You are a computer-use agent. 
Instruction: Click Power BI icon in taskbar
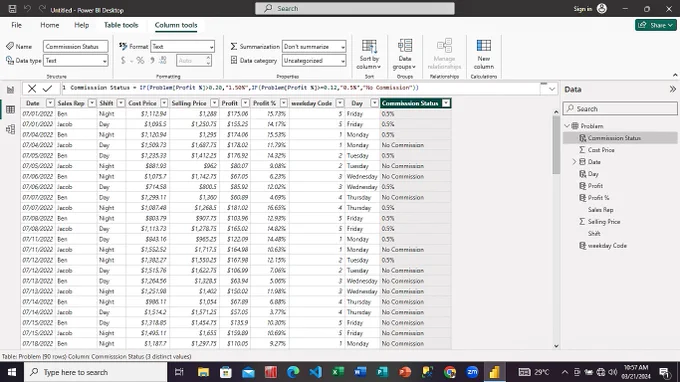494,372
